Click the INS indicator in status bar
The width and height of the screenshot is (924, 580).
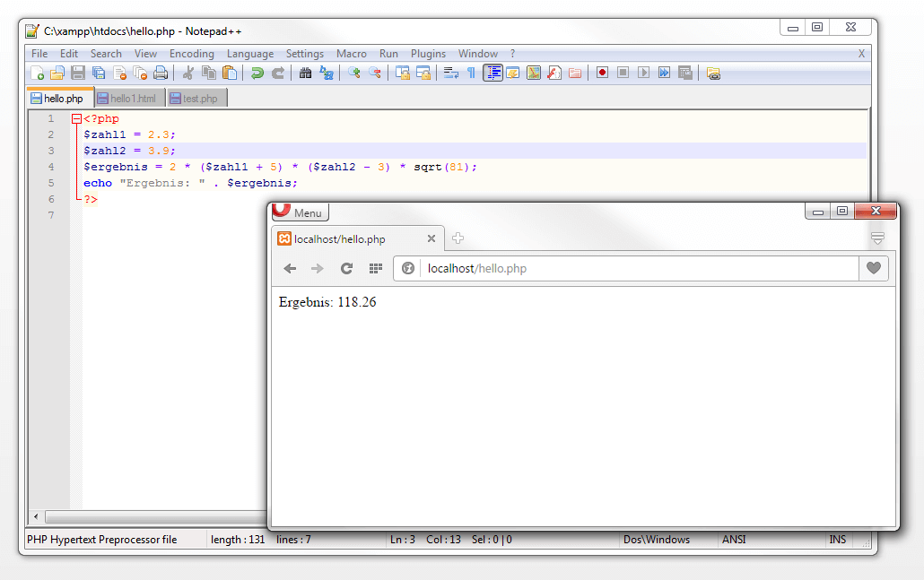point(837,540)
